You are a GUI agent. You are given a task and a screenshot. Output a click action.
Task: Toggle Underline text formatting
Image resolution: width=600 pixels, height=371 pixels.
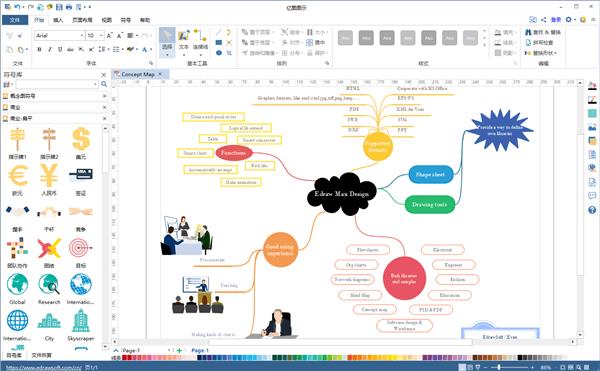(60, 49)
